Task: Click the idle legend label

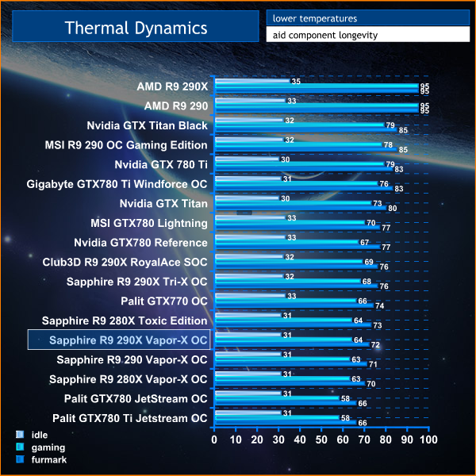Action: coord(40,435)
